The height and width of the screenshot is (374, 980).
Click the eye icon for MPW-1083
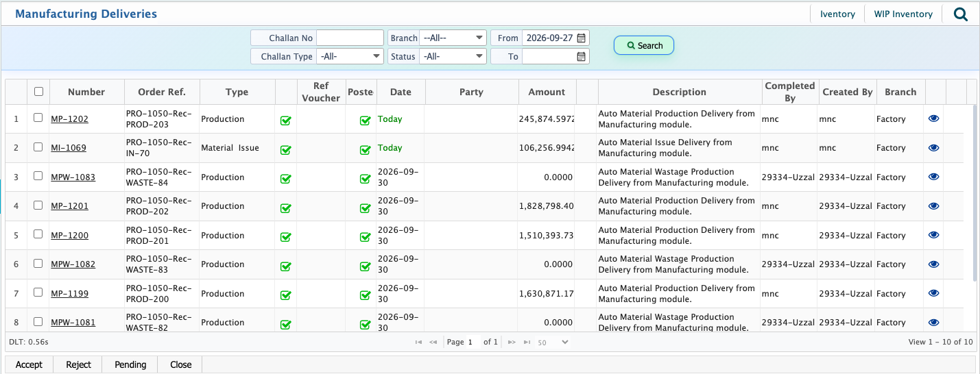click(x=933, y=177)
